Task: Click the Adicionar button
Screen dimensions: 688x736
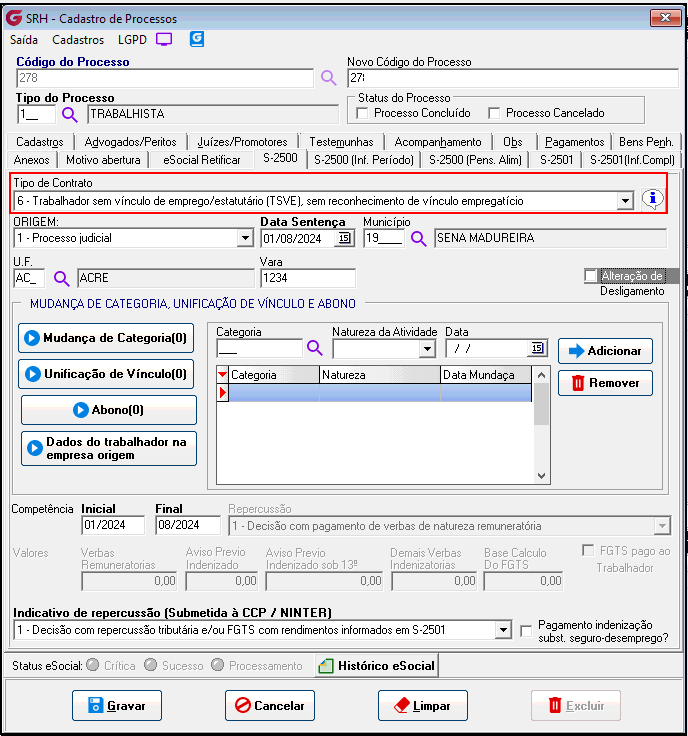Action: click(x=605, y=351)
